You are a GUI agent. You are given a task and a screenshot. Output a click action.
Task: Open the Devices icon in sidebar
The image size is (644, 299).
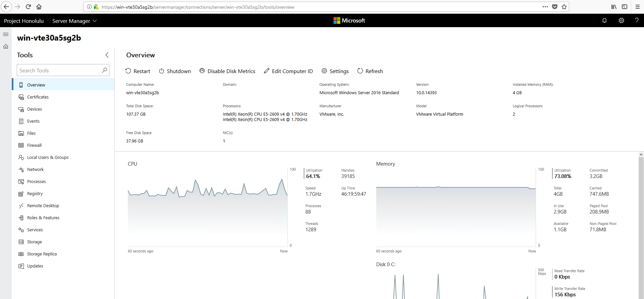coord(21,109)
